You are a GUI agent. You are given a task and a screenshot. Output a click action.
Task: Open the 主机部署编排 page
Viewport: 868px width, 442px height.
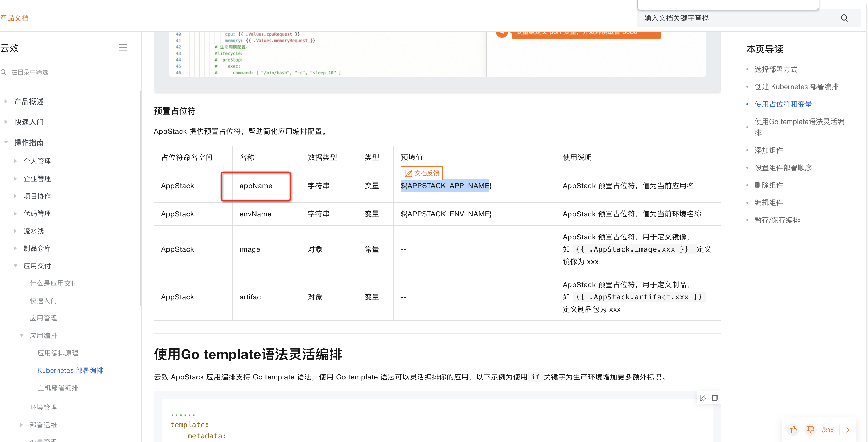click(58, 388)
